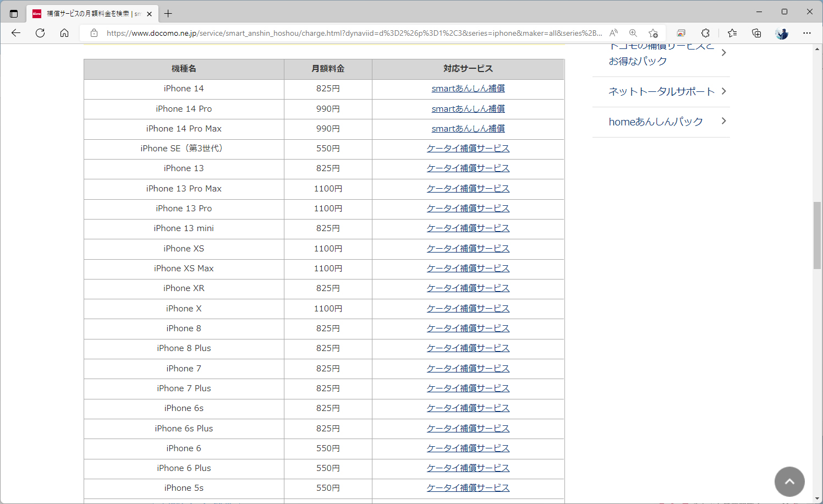The height and width of the screenshot is (504, 823).
Task: Open ケータイ補償サービス link for iPhone 7 Plus
Action: point(468,388)
